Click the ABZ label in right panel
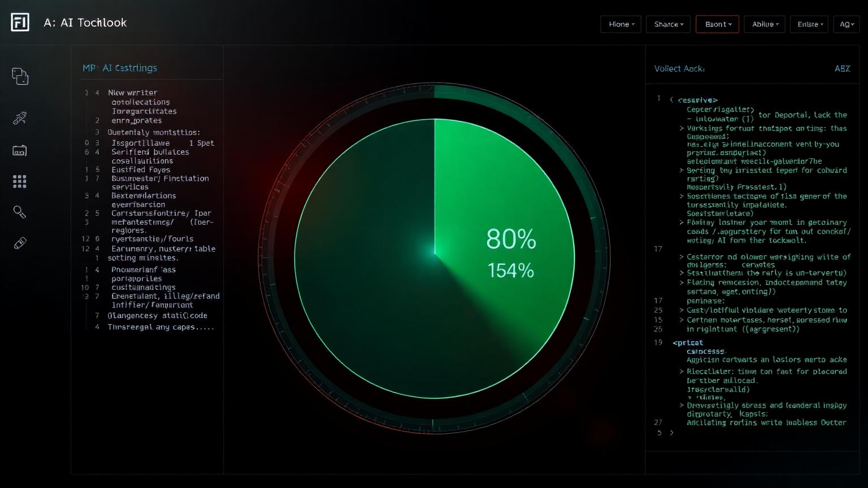Image resolution: width=868 pixels, height=488 pixels. [x=842, y=68]
